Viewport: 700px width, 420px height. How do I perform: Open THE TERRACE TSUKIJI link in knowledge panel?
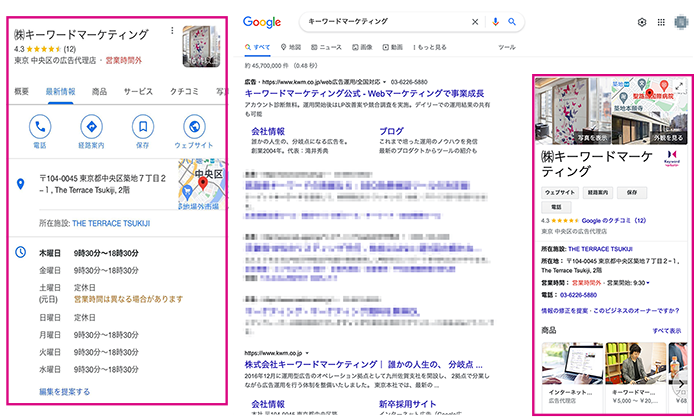600,249
